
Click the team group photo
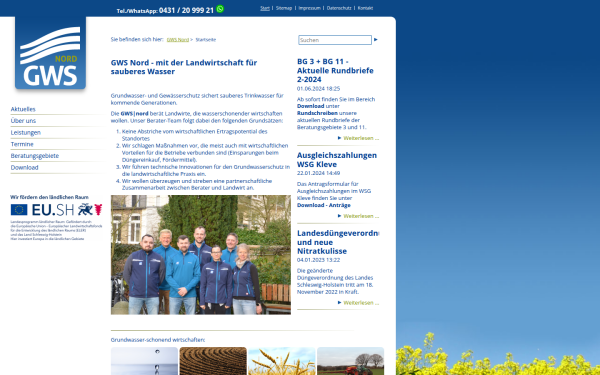point(201,255)
